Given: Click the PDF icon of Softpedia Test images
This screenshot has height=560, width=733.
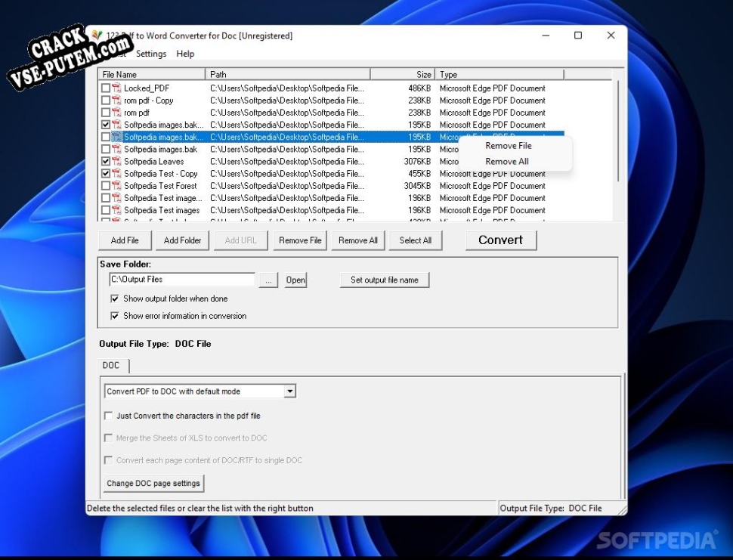Looking at the screenshot, I should coord(116,210).
